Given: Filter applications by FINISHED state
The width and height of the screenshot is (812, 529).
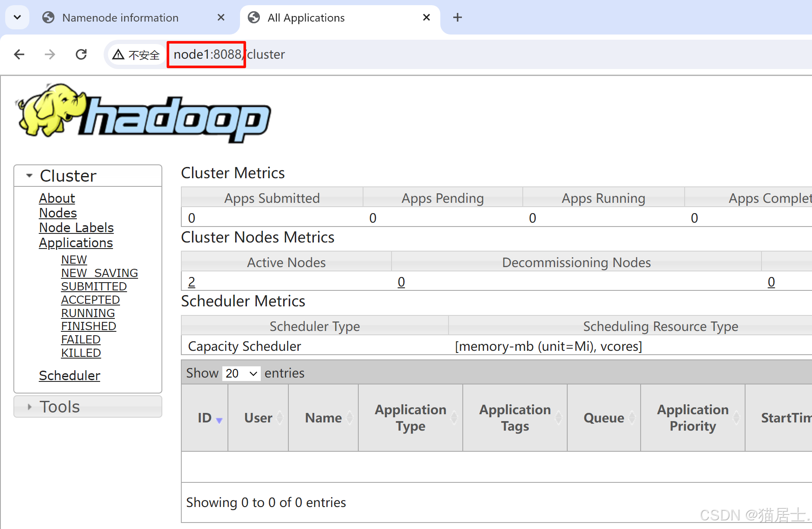Looking at the screenshot, I should [88, 326].
